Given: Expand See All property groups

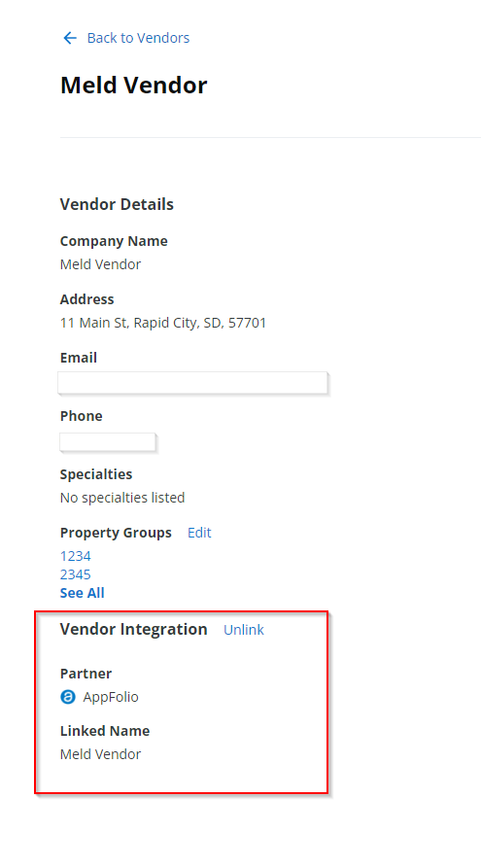Looking at the screenshot, I should [x=82, y=593].
